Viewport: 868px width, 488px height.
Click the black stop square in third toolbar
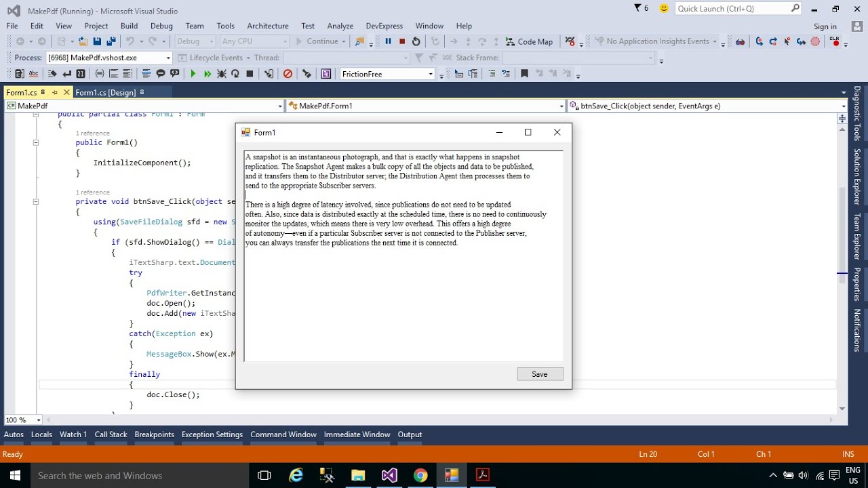[250, 74]
